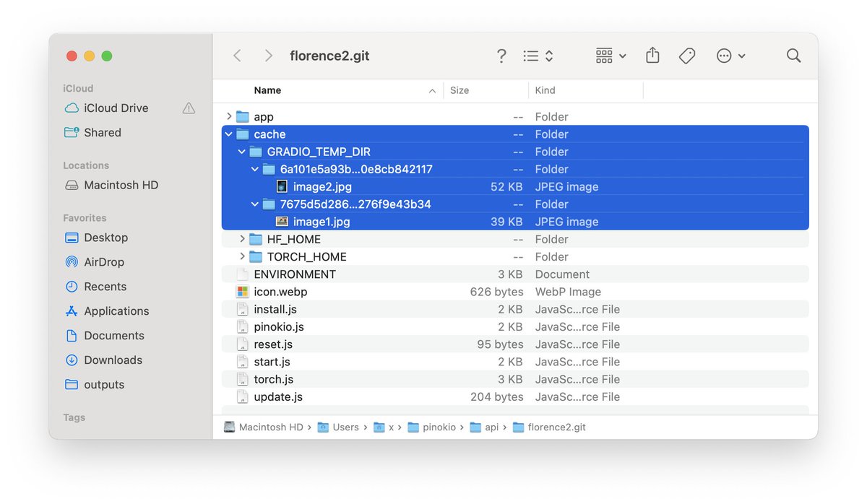Open Shared in the sidebar
Screen dimensions: 867x504
point(102,132)
